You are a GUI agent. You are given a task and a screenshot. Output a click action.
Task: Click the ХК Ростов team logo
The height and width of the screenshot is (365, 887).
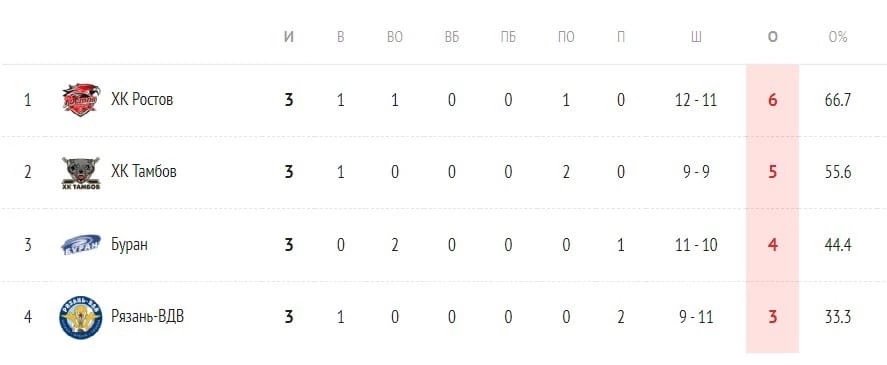pyautogui.click(x=81, y=100)
